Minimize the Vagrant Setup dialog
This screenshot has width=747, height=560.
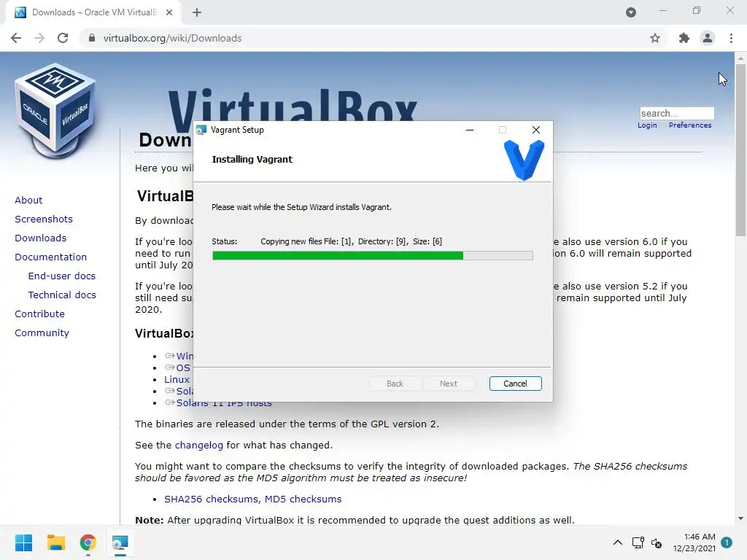(470, 130)
